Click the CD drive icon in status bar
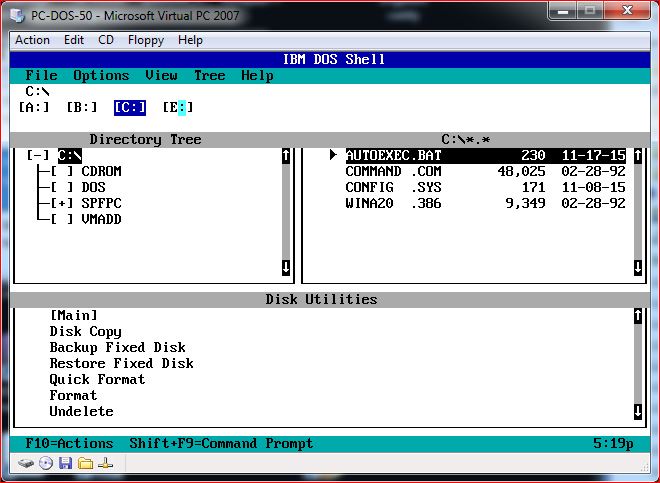This screenshot has height=483, width=660. [x=46, y=463]
